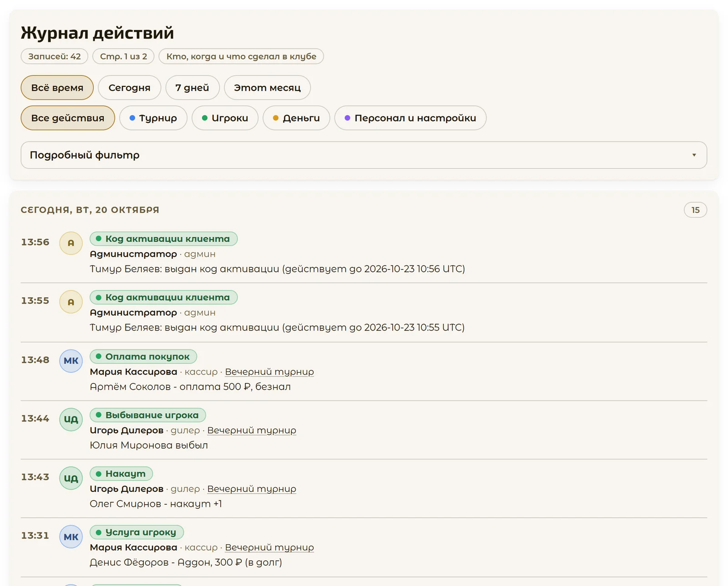Click the "ИД" avatar in the 13:43 entry
728x586 pixels.
click(x=71, y=478)
